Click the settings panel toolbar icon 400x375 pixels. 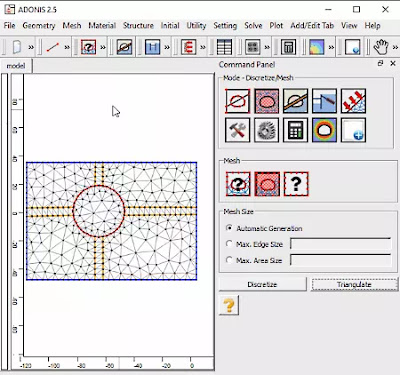click(x=253, y=47)
